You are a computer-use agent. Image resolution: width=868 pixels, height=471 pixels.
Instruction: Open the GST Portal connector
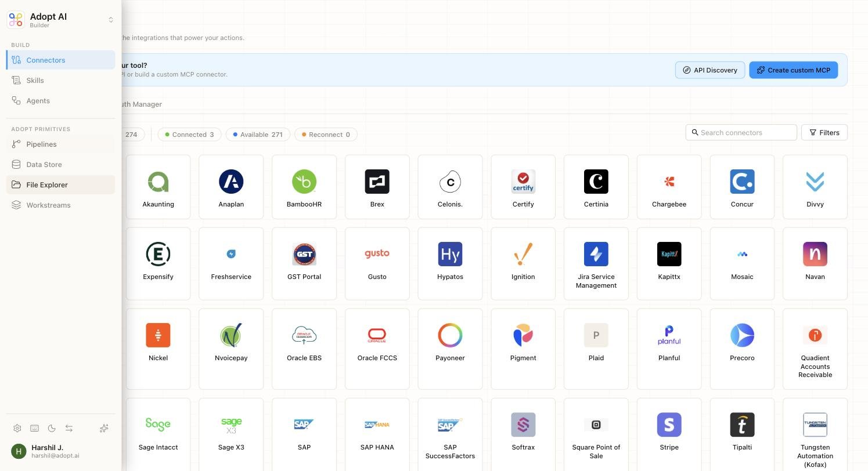tap(304, 263)
